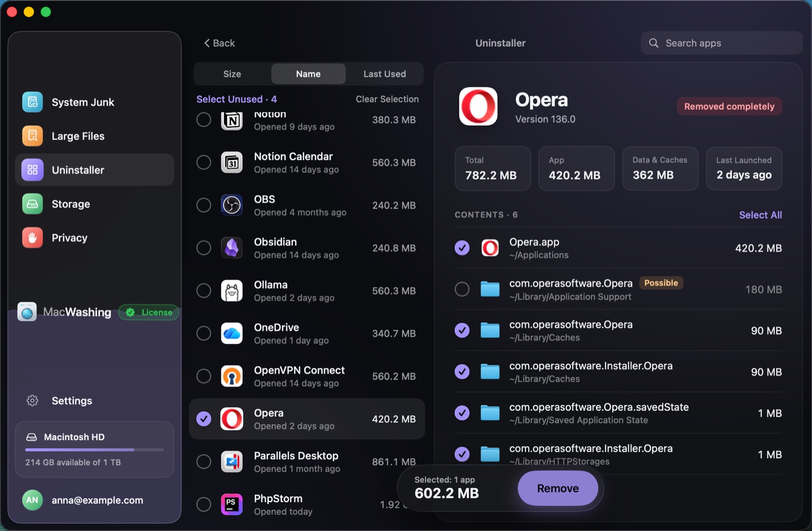
Task: Sort apps by Name tab
Action: 309,74
